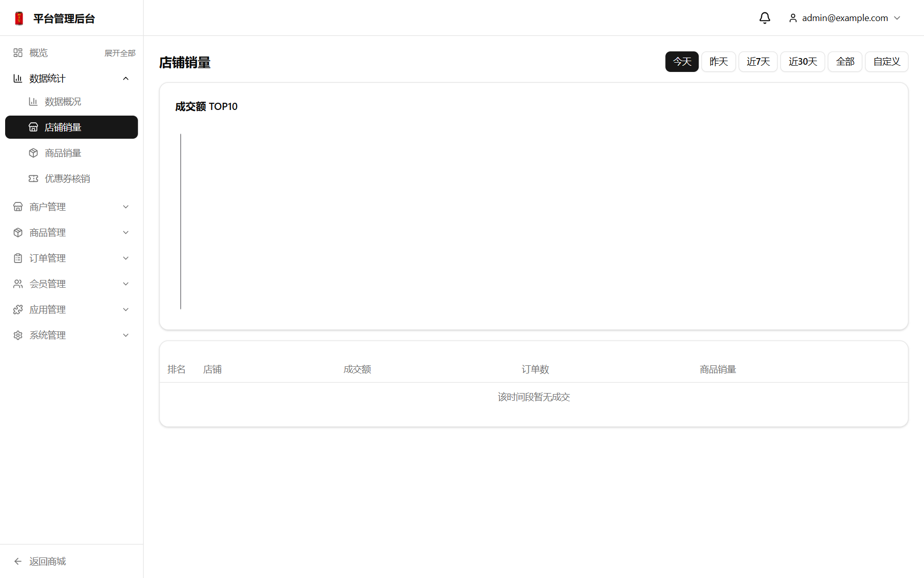Expand the 商品管理 chevron
924x578 pixels.
point(126,233)
